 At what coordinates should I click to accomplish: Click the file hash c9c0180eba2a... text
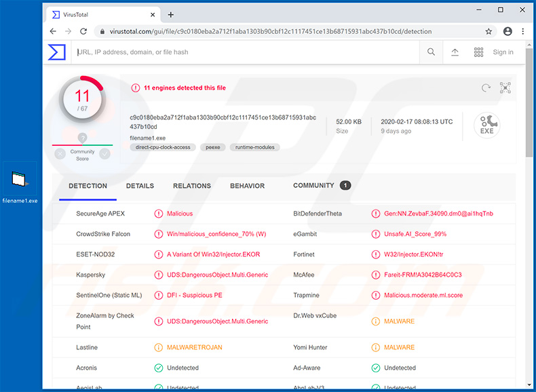click(x=223, y=122)
